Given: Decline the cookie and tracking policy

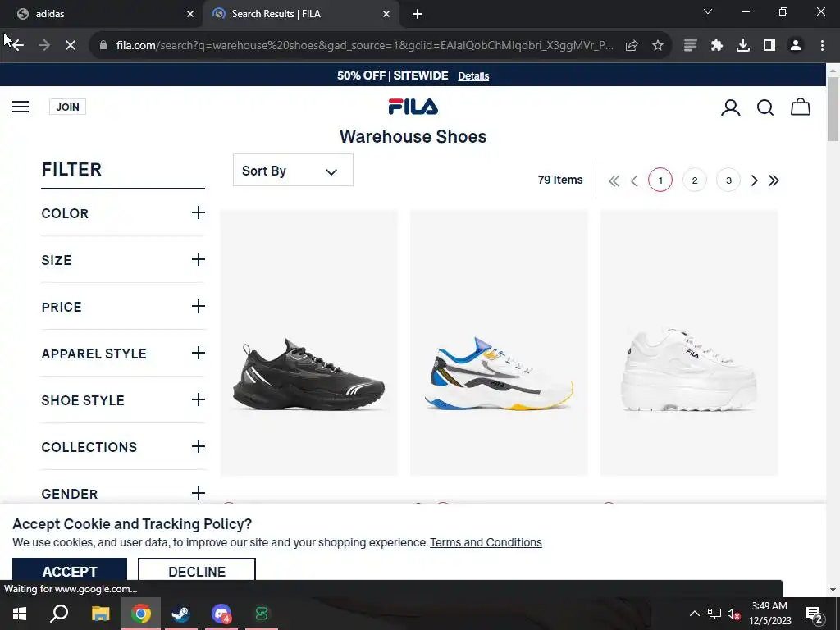Looking at the screenshot, I should click(197, 570).
